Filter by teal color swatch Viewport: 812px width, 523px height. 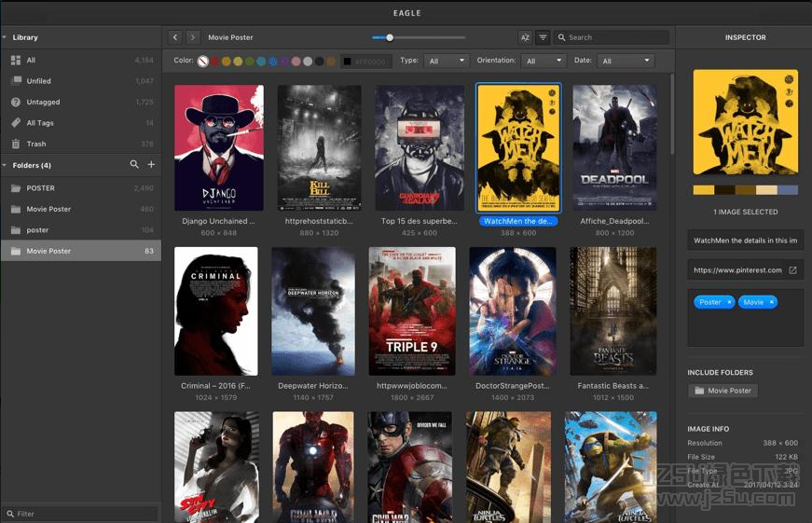(x=261, y=62)
